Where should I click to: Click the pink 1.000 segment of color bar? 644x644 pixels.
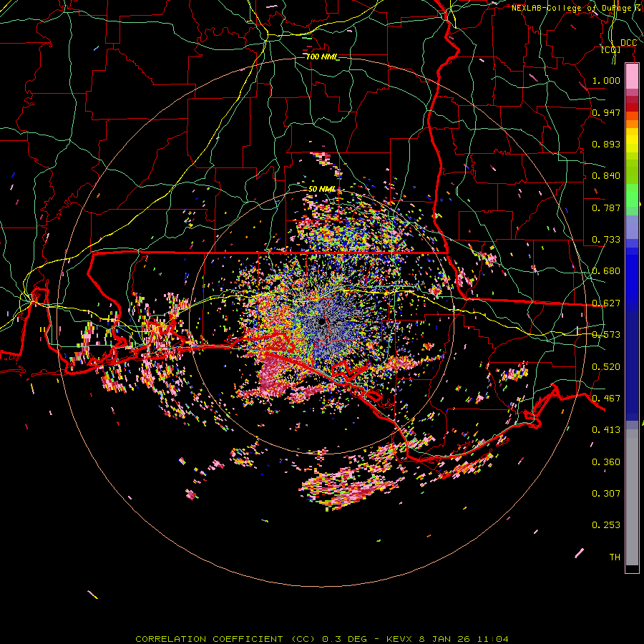(x=632, y=77)
